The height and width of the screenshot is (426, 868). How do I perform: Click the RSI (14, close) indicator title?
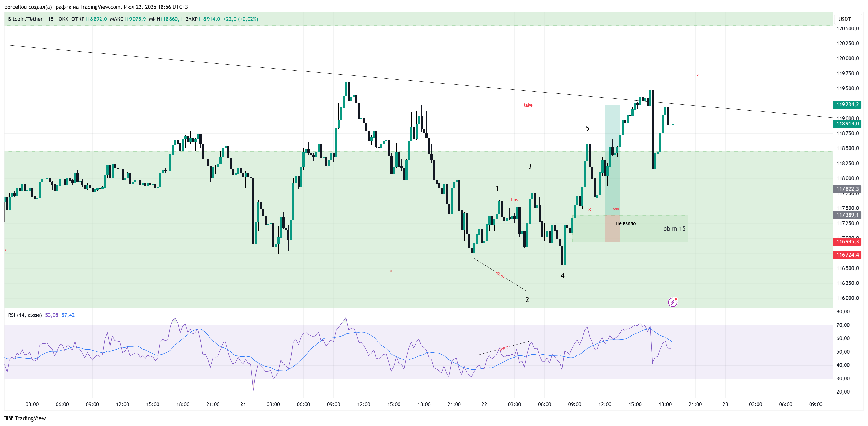click(x=25, y=315)
